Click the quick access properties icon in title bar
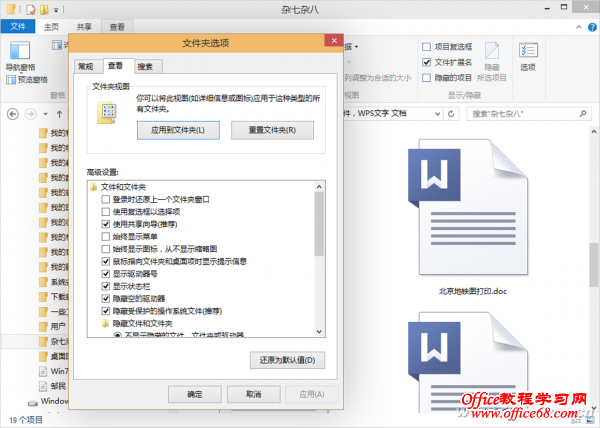Screen dimensions: 600x428 click(x=31, y=9)
